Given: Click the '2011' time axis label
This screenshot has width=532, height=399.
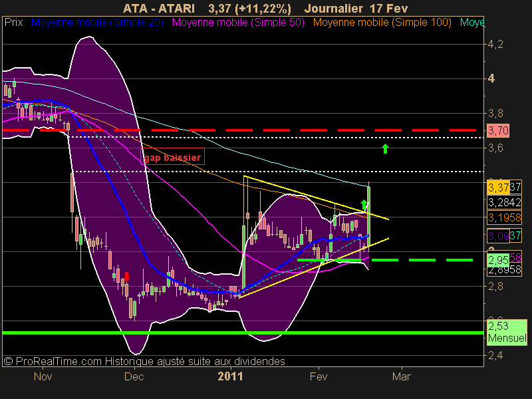Looking at the screenshot, I should [x=230, y=376].
